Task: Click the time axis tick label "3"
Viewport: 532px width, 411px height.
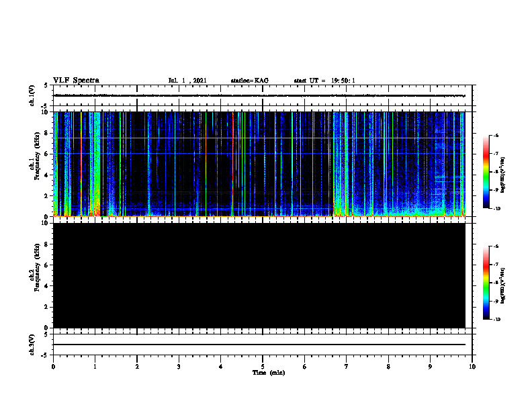Action: [x=179, y=367]
